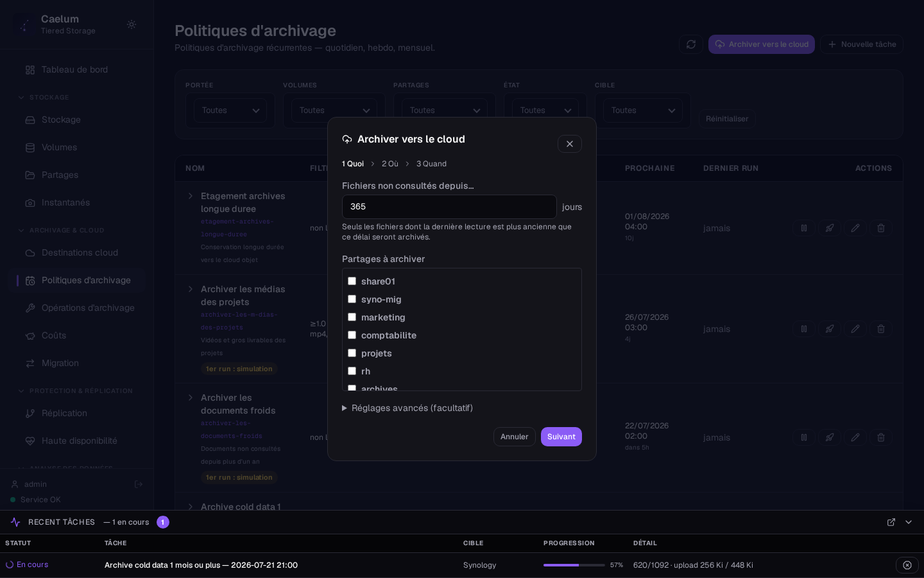Delete the Etagement archives longue duree policy
This screenshot has width=924, height=578.
point(881,228)
